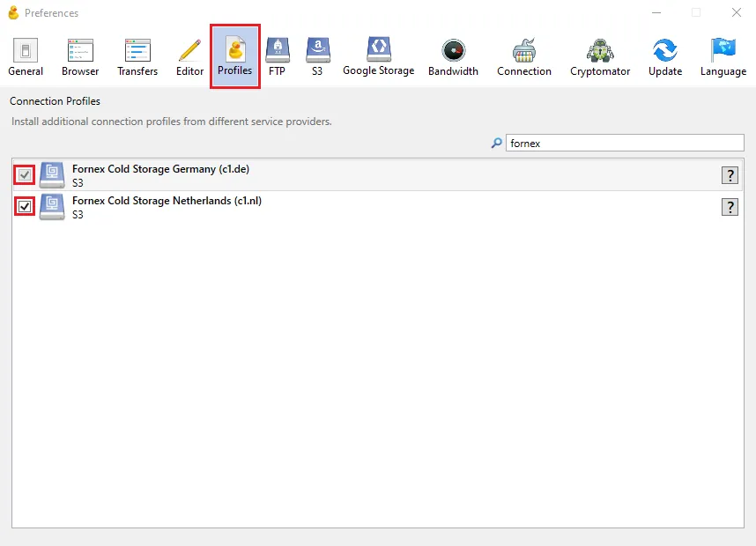Open the Cryptomator robot preferences
This screenshot has height=546, width=756.
pyautogui.click(x=600, y=57)
